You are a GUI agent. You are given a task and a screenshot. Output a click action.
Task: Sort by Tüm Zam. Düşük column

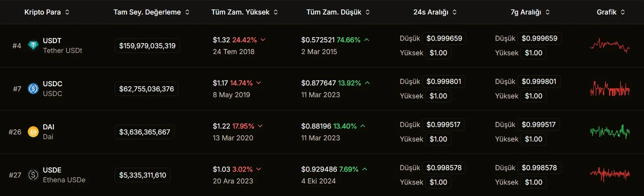[x=338, y=12]
